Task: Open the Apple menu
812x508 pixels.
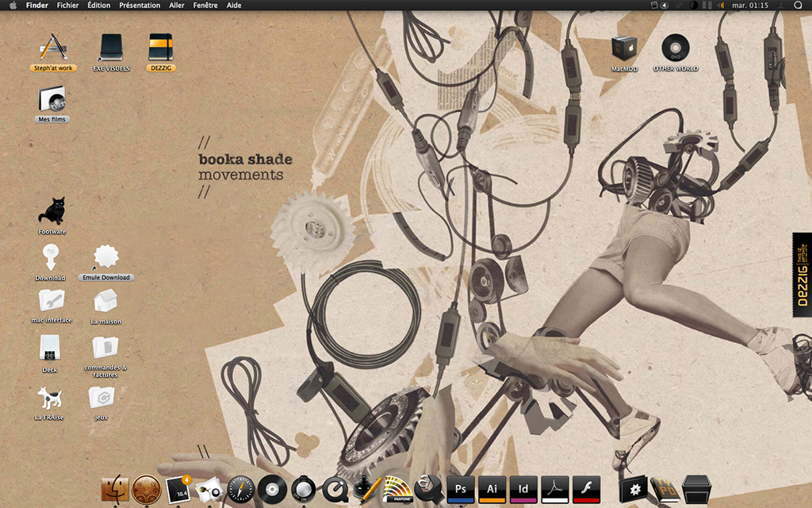Action: click(13, 6)
